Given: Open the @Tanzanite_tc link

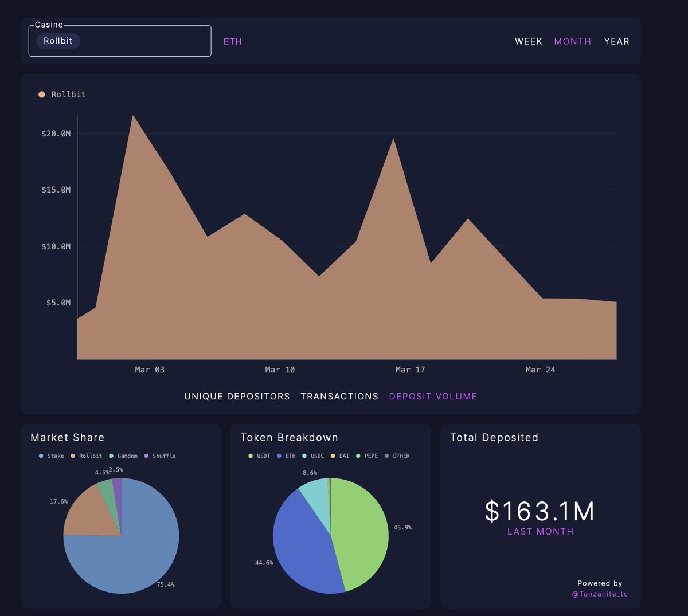Looking at the screenshot, I should 600,594.
